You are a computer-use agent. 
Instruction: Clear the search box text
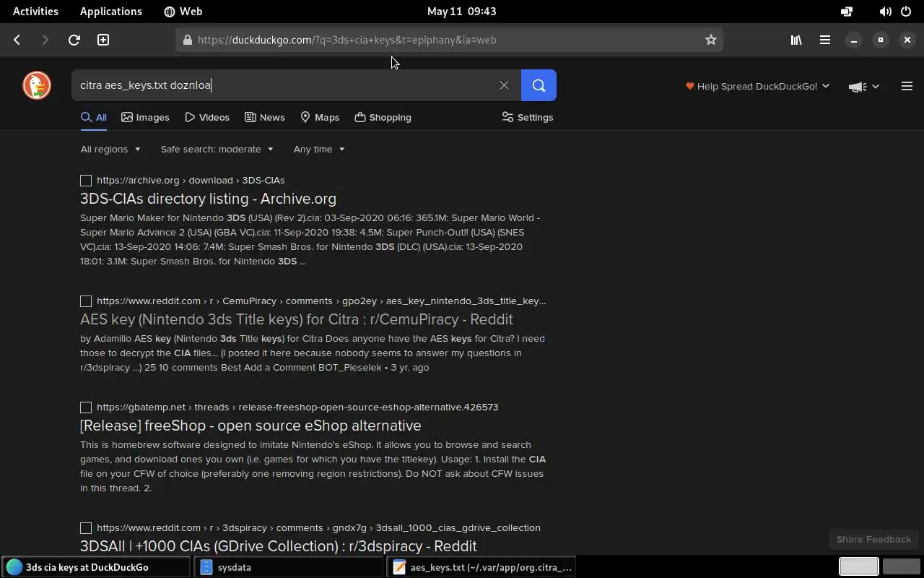click(x=504, y=85)
